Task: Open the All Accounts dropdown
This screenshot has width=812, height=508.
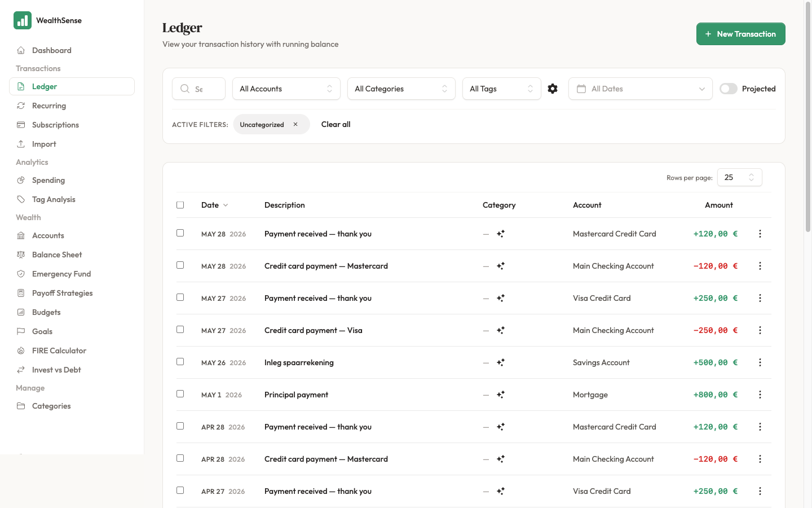Action: coord(286,89)
